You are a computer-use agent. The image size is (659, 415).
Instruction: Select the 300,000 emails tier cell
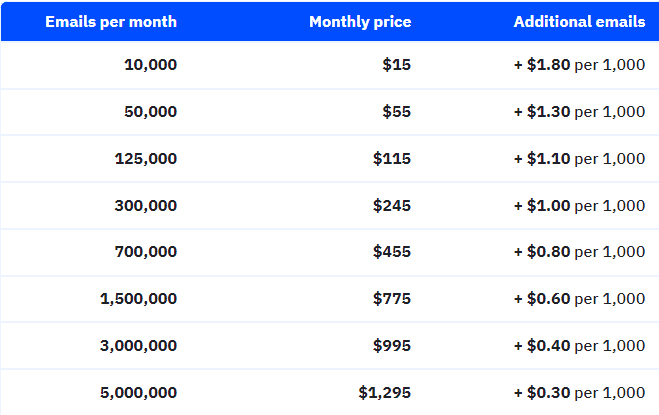click(146, 205)
